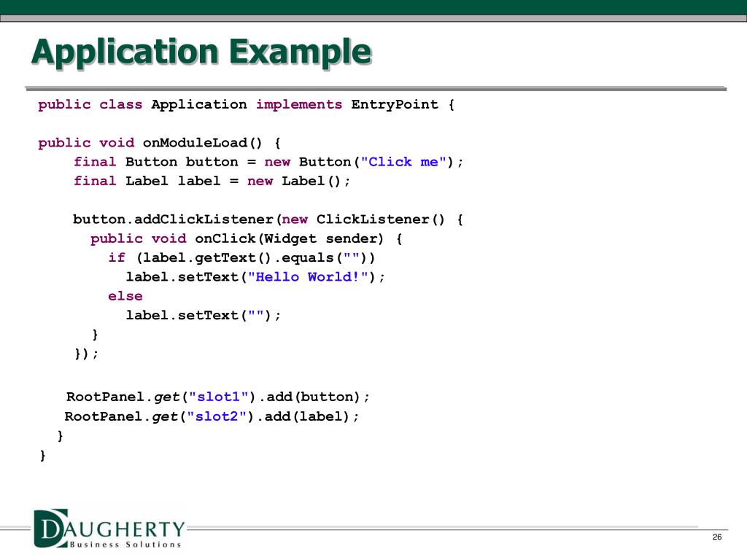The height and width of the screenshot is (560, 747).
Task: Click the RootPanel.get("slot1").add(button); line
Action: tap(217, 397)
